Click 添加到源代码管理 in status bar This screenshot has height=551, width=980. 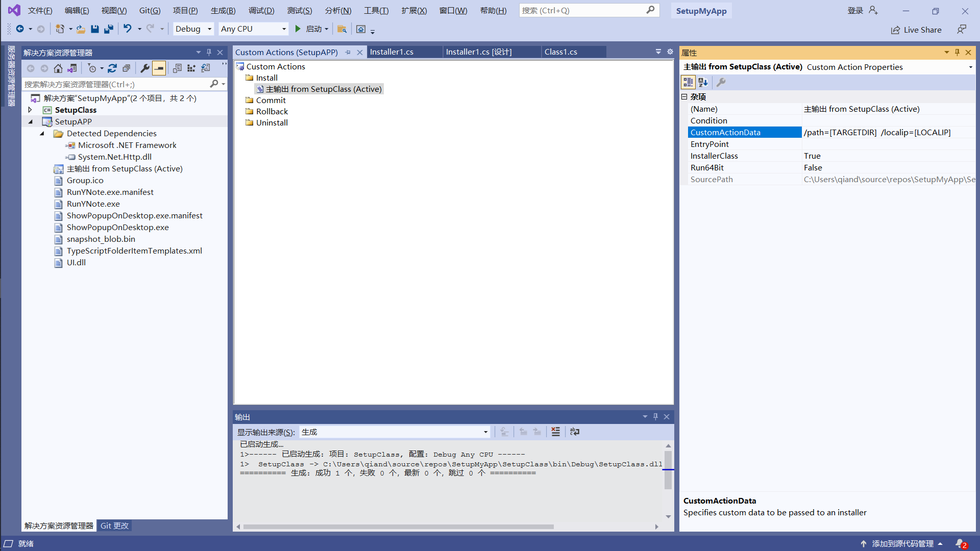coord(902,543)
